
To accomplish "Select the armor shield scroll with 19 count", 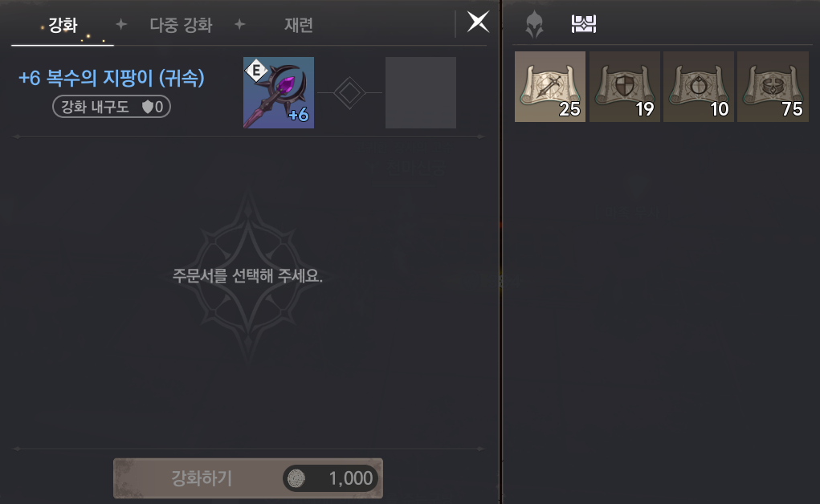I will pyautogui.click(x=624, y=87).
